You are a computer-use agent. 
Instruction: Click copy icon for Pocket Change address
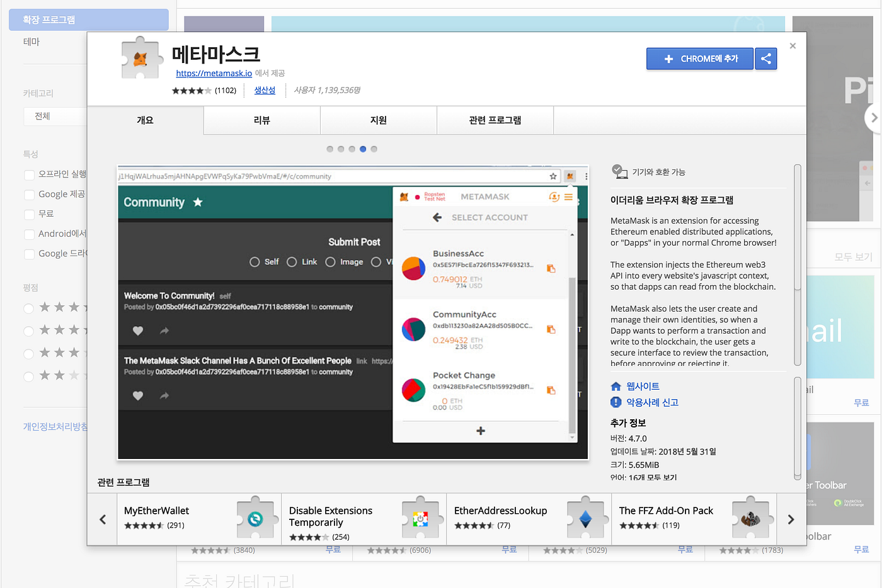pyautogui.click(x=551, y=390)
